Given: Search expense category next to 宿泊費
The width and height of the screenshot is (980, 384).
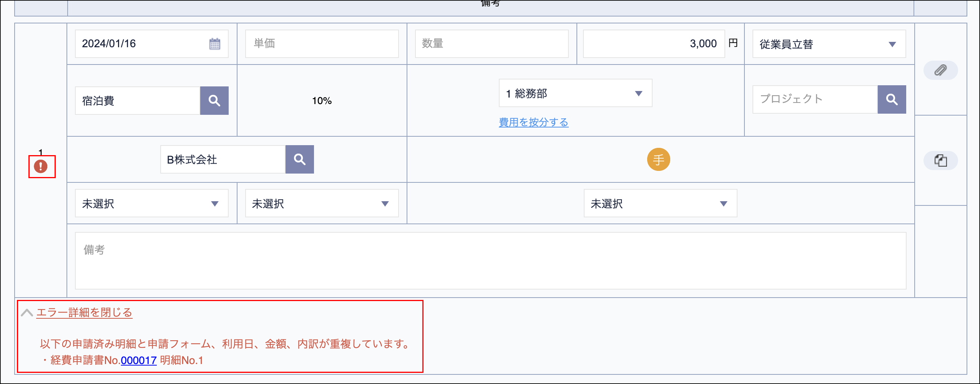Looking at the screenshot, I should pos(214,101).
